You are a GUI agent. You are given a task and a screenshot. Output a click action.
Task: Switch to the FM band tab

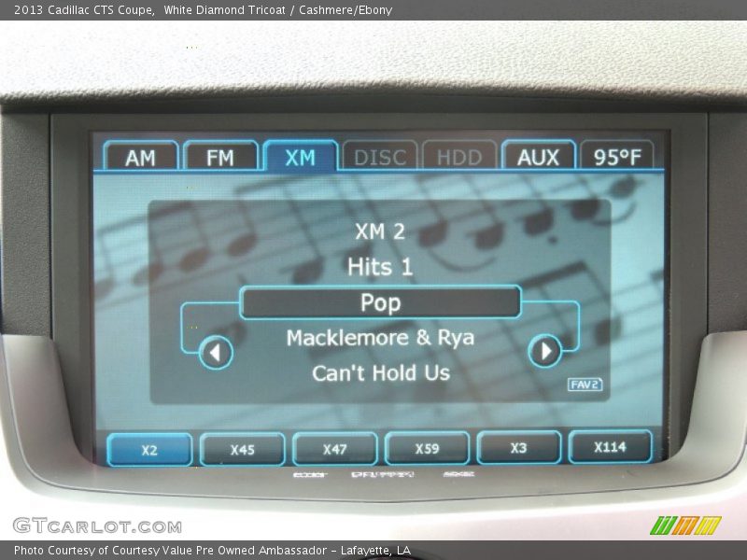220,157
